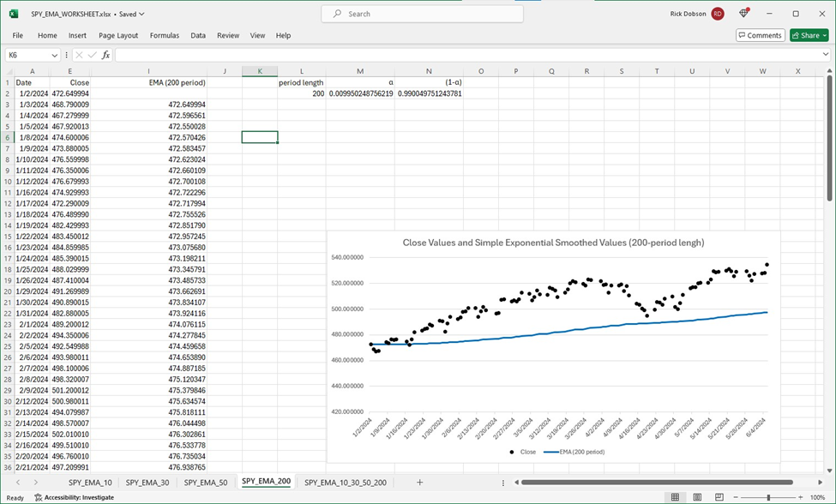836x504 pixels.
Task: Open Rick Dobson account avatar
Action: [718, 14]
